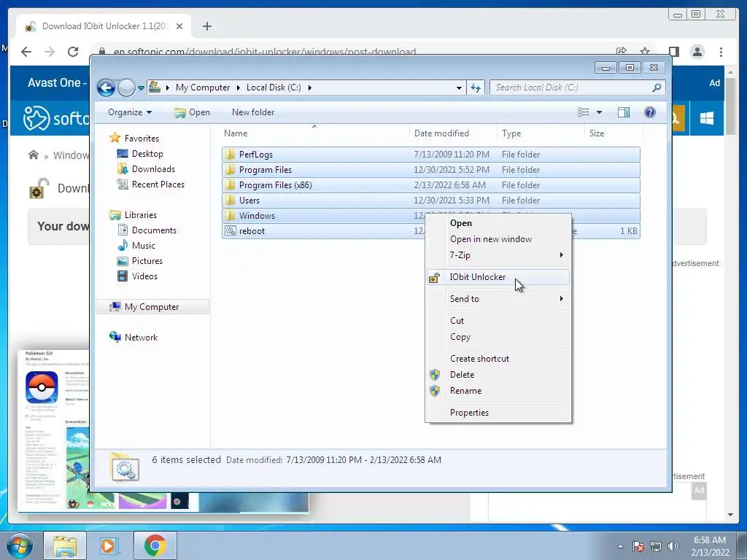747x560 pixels.
Task: Refresh the Explorer folder view
Action: point(476,87)
